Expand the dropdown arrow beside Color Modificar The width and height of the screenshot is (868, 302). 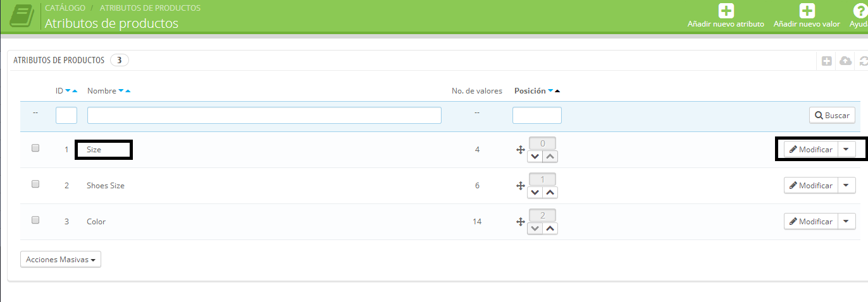point(846,222)
